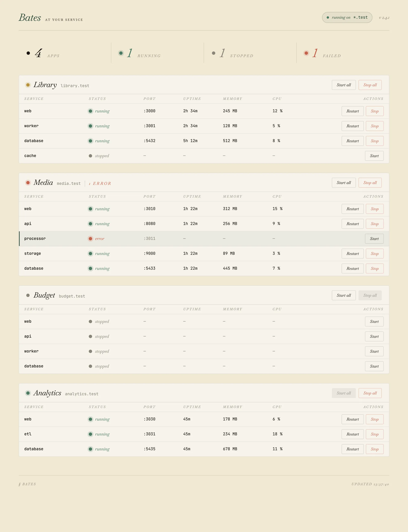Click the Media storage port :9000
The width and height of the screenshot is (408, 532).
tap(149, 253)
